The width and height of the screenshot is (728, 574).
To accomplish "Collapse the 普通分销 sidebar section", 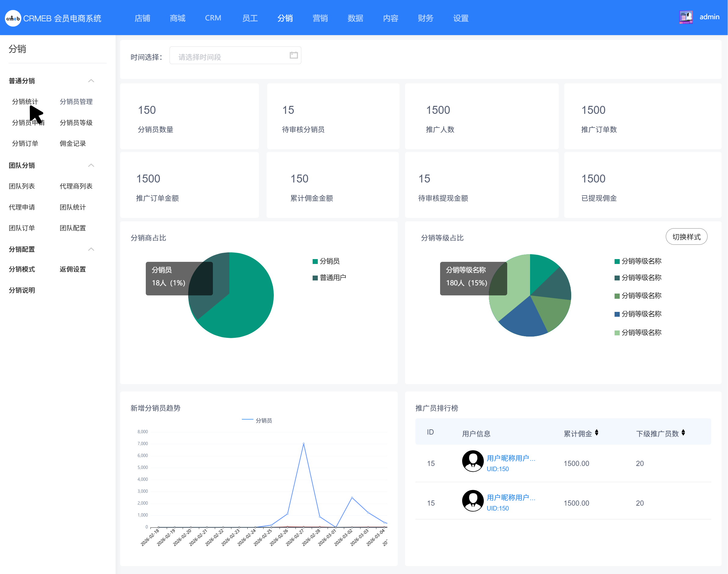I will (x=91, y=81).
